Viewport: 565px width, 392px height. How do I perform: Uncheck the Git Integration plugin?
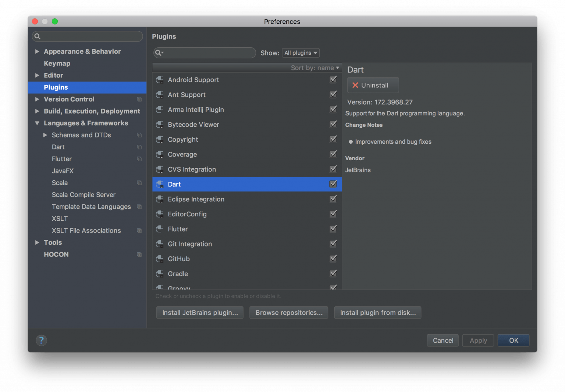click(333, 244)
